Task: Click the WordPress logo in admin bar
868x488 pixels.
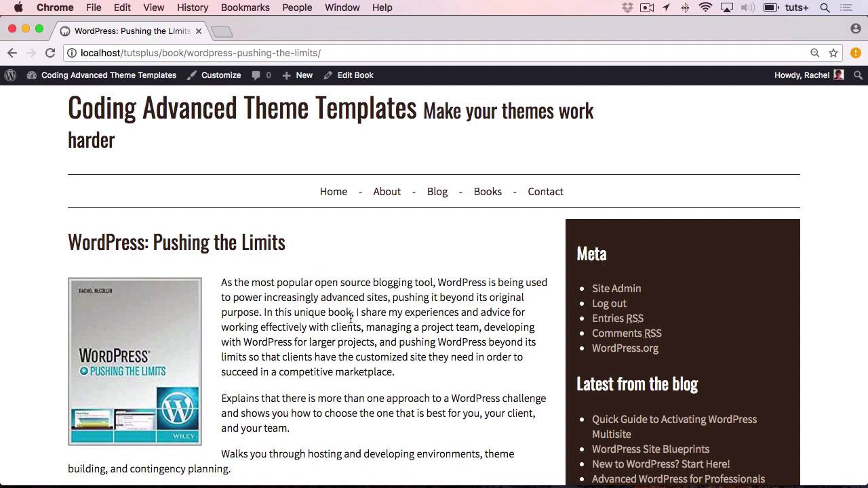Action: (10, 75)
